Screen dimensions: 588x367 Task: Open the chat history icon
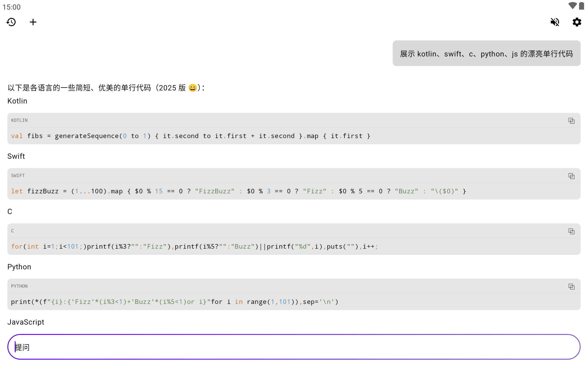click(x=11, y=22)
